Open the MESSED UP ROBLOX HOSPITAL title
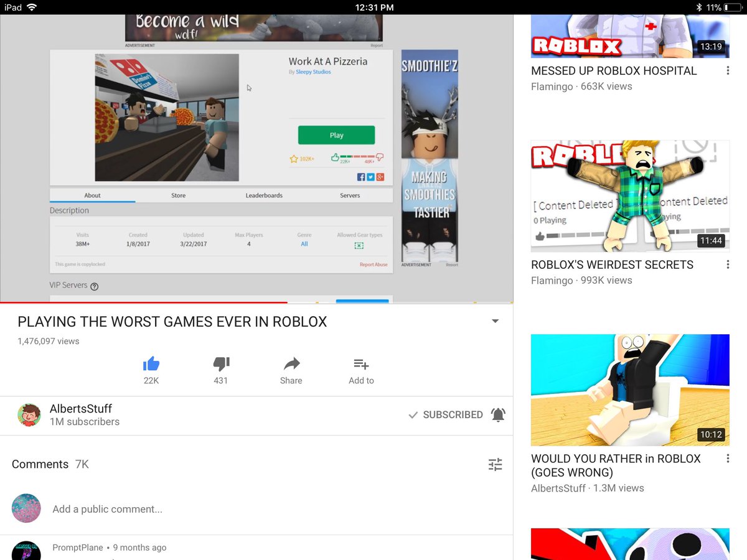 pos(614,71)
